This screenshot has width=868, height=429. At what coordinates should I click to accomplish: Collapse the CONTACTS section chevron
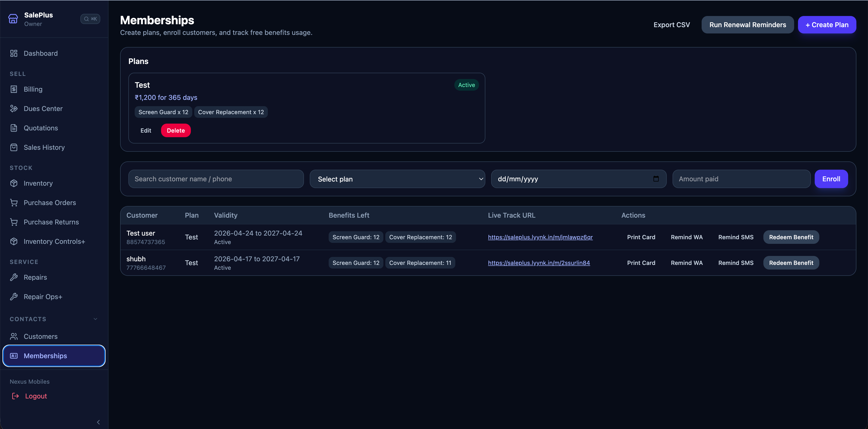point(95,319)
